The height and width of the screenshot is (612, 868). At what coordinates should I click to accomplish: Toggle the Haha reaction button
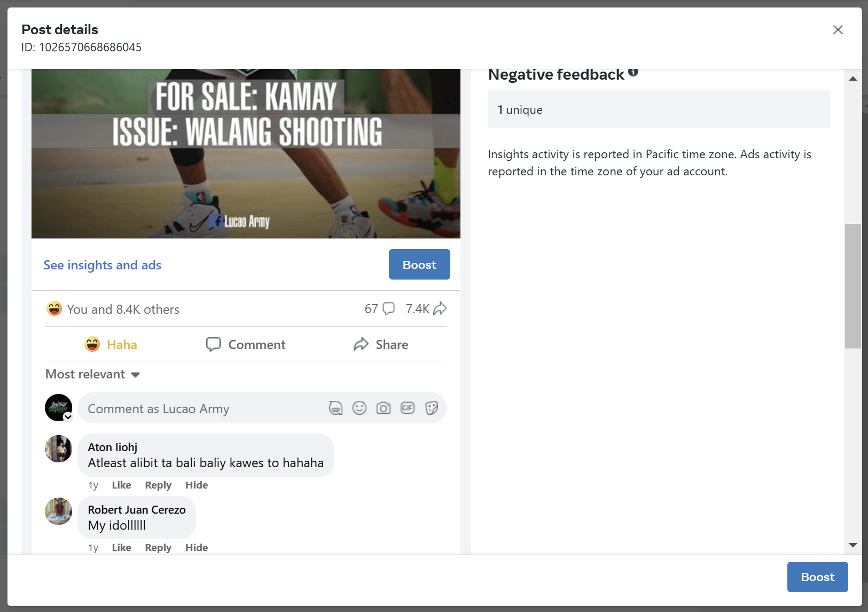point(111,344)
